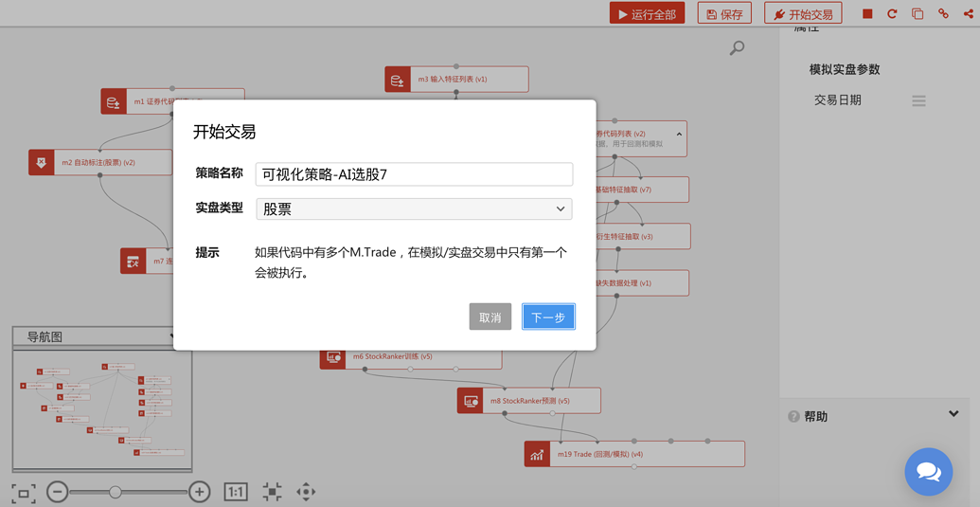Click the four-arrow pan move icon
This screenshot has height=507, width=980.
306,492
